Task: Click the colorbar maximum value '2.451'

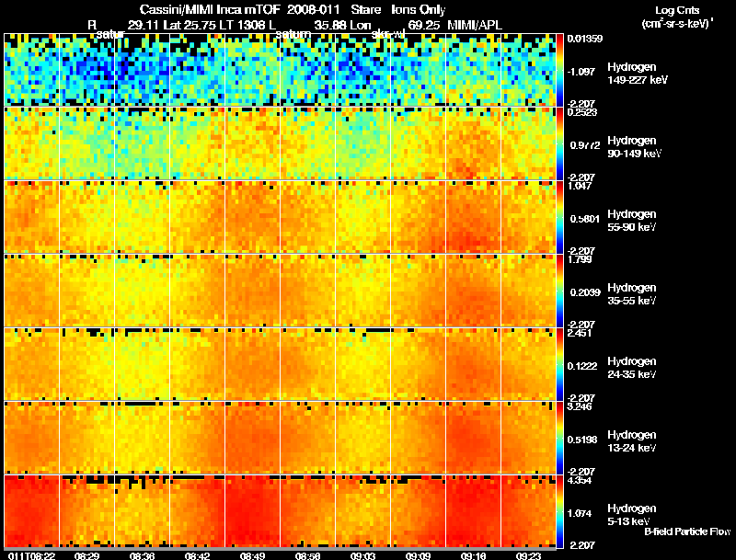Action: [x=580, y=333]
